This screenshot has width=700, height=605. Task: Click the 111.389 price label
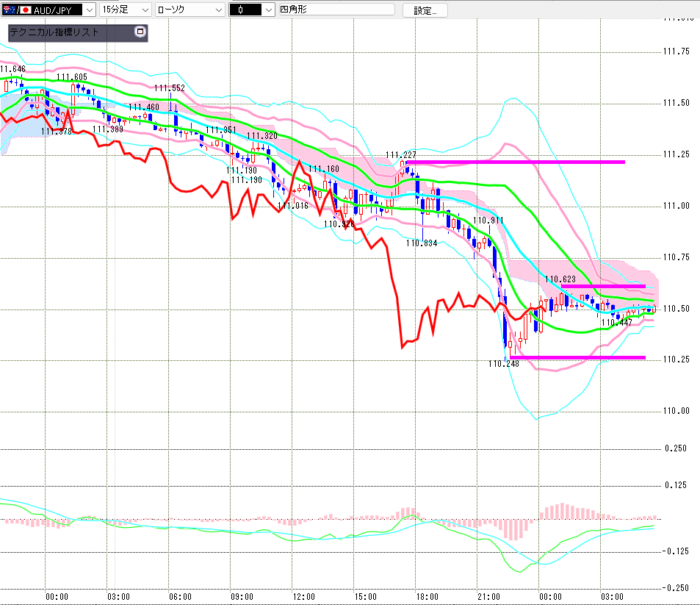coord(108,129)
